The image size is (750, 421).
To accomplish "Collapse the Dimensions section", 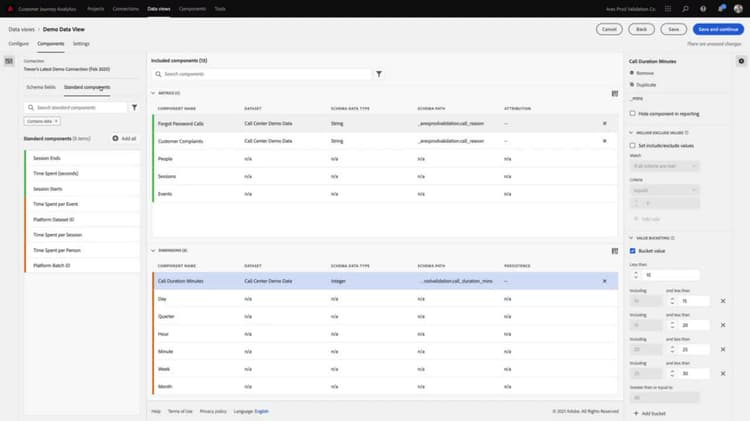I will 153,251.
